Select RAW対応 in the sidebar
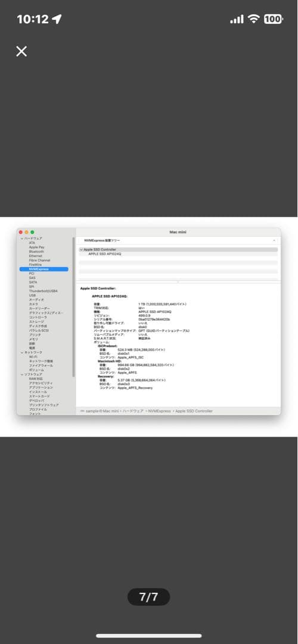 coord(36,379)
